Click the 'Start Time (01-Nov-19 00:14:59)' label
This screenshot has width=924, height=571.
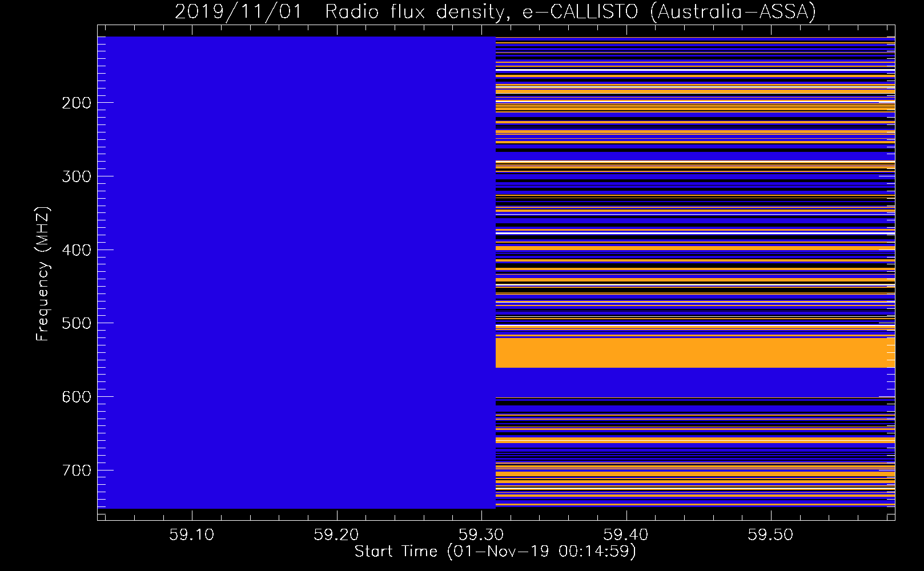(x=495, y=552)
